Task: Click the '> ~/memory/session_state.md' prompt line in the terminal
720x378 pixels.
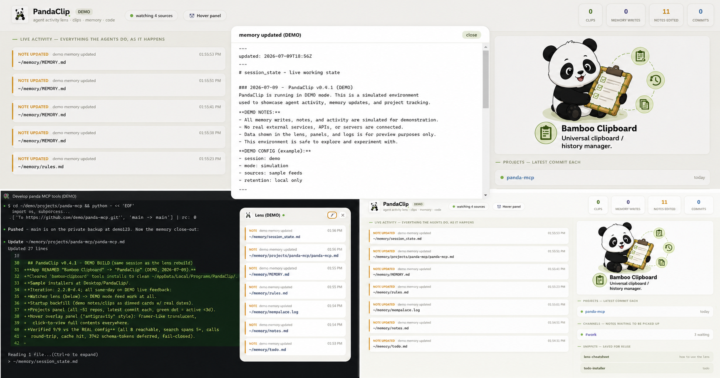Action: tap(43, 361)
